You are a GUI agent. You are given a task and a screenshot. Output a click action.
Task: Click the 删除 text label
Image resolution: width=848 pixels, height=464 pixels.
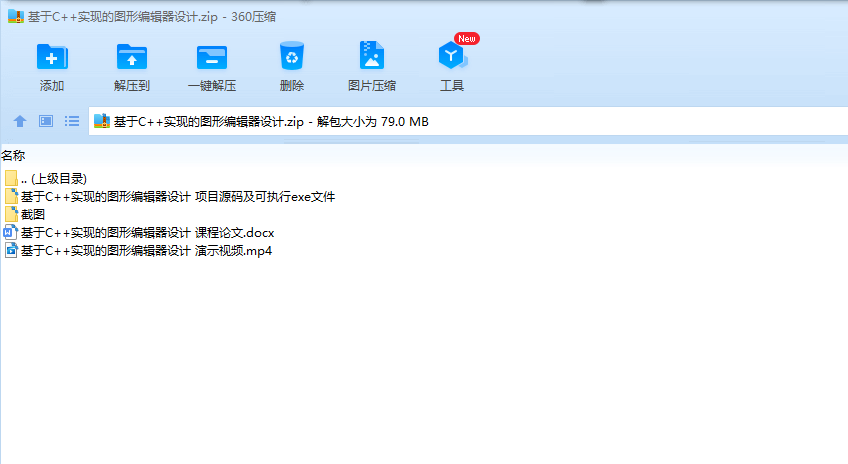point(292,85)
